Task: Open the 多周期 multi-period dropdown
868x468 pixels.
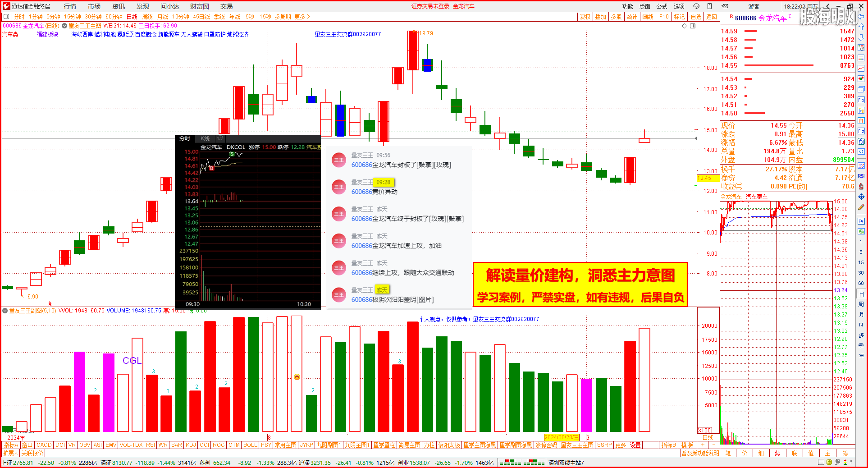Action: click(x=283, y=17)
